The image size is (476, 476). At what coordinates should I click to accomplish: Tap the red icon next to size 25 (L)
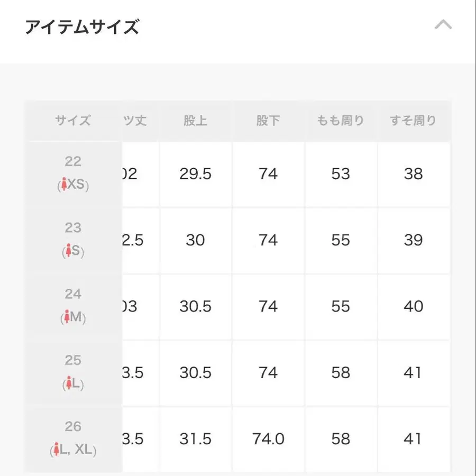pos(68,382)
